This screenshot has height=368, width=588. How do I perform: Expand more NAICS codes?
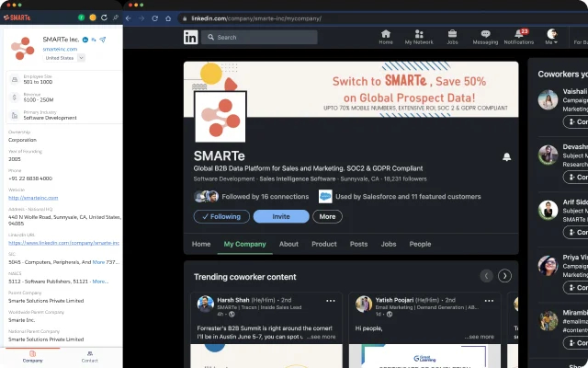click(x=100, y=282)
